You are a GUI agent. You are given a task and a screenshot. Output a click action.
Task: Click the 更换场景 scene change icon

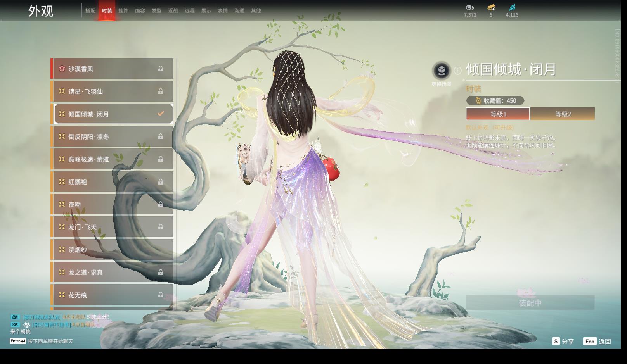[x=442, y=71]
